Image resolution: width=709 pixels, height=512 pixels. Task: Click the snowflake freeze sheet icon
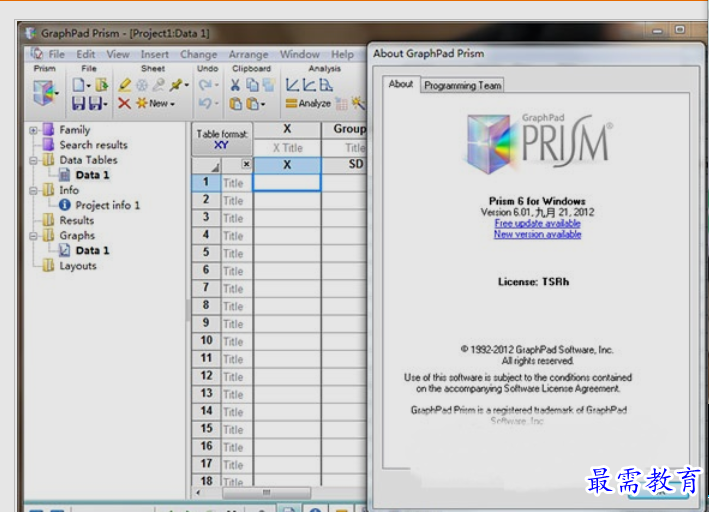(142, 85)
